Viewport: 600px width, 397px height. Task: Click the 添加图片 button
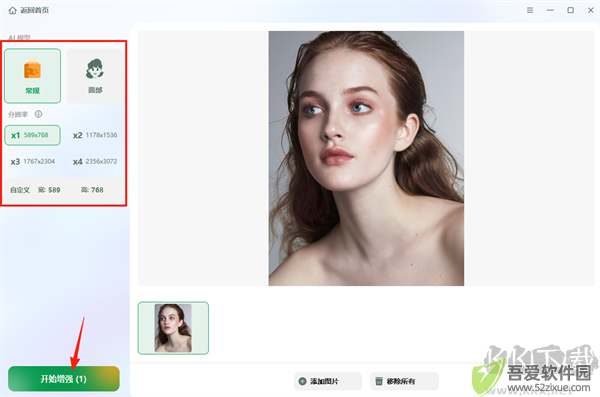pyautogui.click(x=328, y=381)
